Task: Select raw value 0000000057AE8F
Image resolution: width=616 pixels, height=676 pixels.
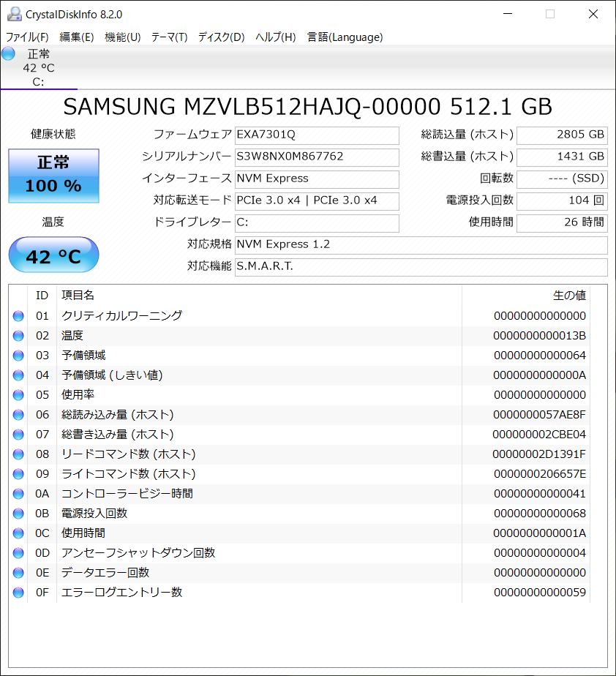Action: pyautogui.click(x=539, y=415)
